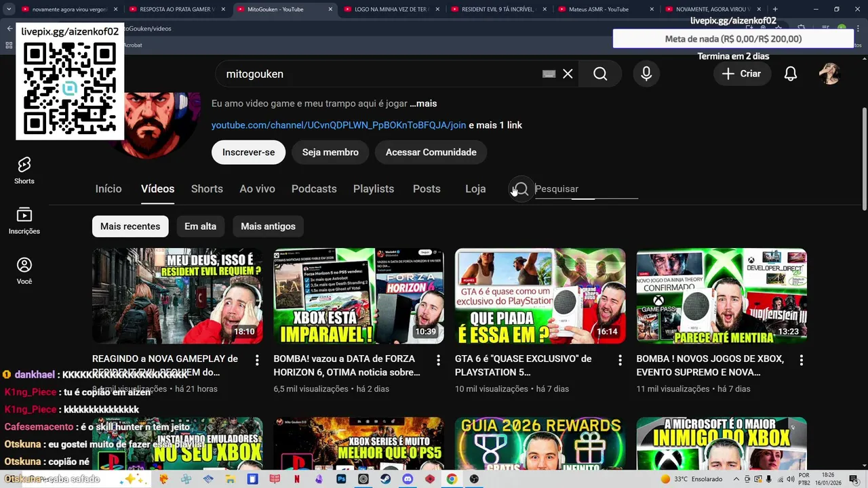Filter videos by Mais antigos
This screenshot has height=488, width=868.
(x=268, y=226)
